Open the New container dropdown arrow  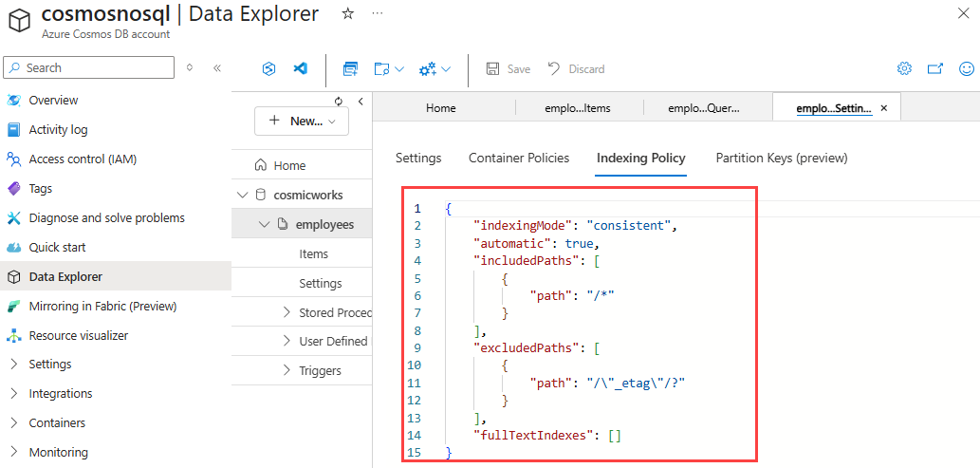click(331, 122)
